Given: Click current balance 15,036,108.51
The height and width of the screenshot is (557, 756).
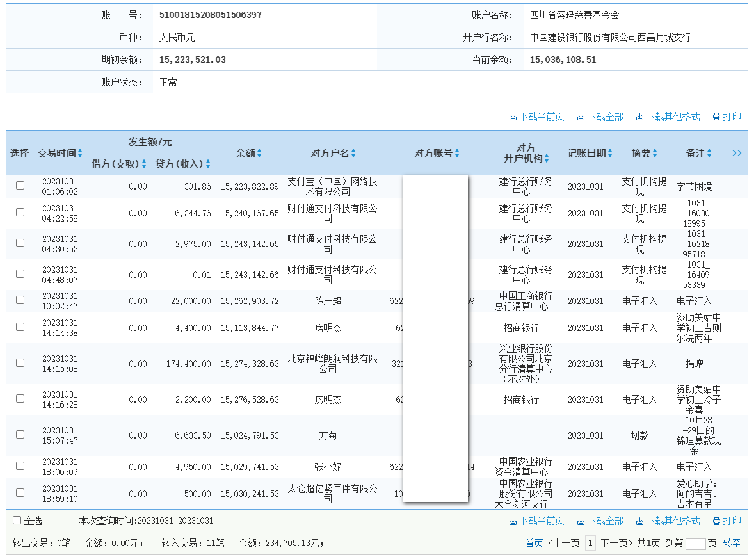Looking at the screenshot, I should (563, 60).
